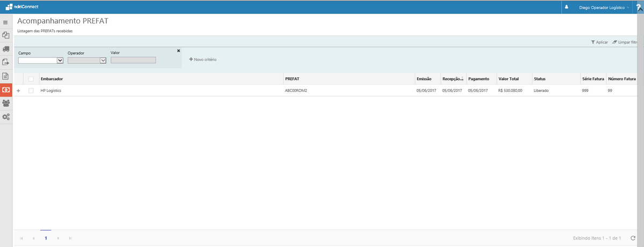This screenshot has width=644, height=247.
Task: Select the HP Logistics row checkbox
Action: click(x=31, y=91)
